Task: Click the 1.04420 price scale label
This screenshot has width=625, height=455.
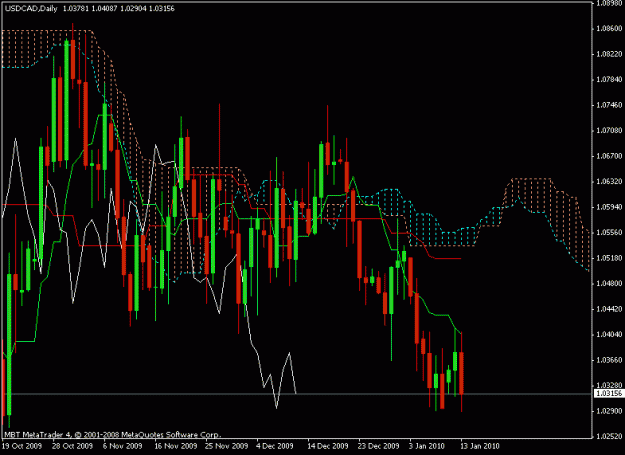Action: (609, 309)
